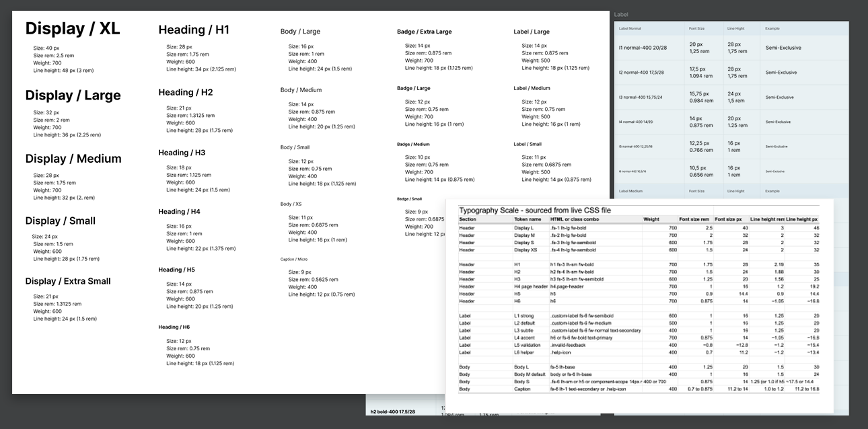Select the "Font size rem" column header
This screenshot has height=429, width=868.
point(694,219)
